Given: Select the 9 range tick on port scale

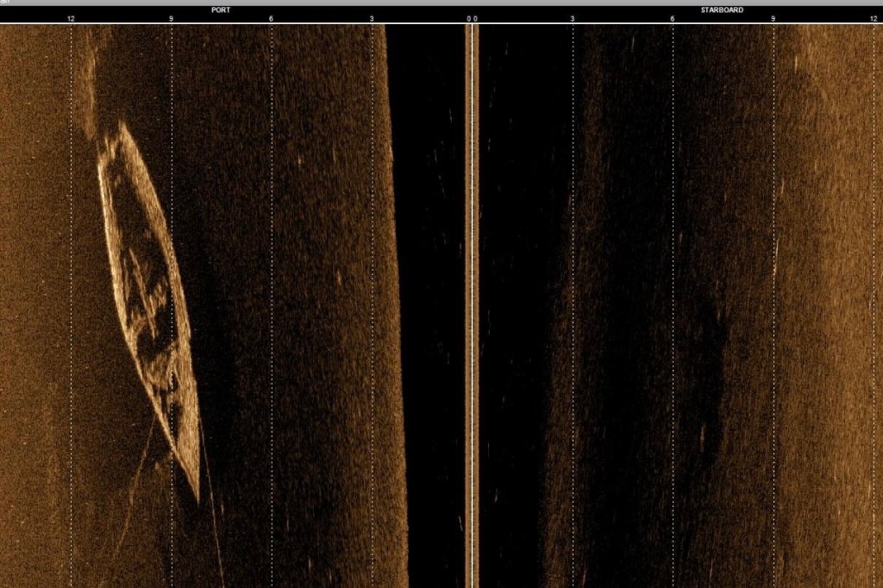Looking at the screenshot, I should [171, 18].
